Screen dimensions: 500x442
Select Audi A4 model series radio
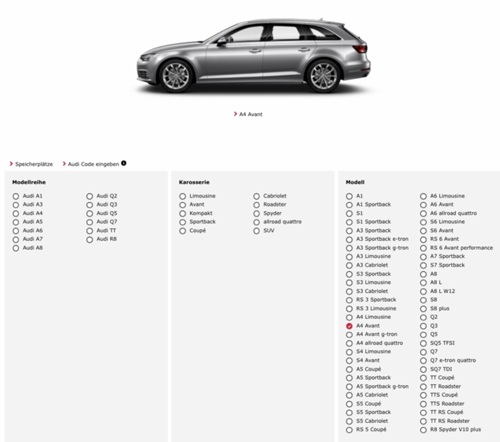point(16,213)
